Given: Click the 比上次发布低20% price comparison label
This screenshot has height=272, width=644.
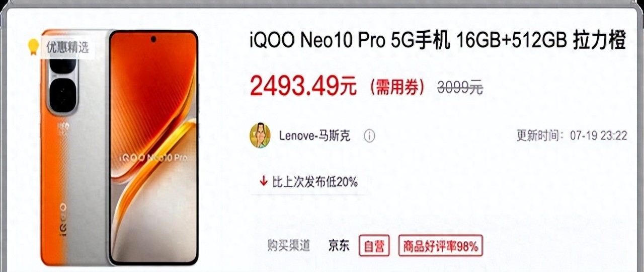Looking at the screenshot, I should click(315, 182).
